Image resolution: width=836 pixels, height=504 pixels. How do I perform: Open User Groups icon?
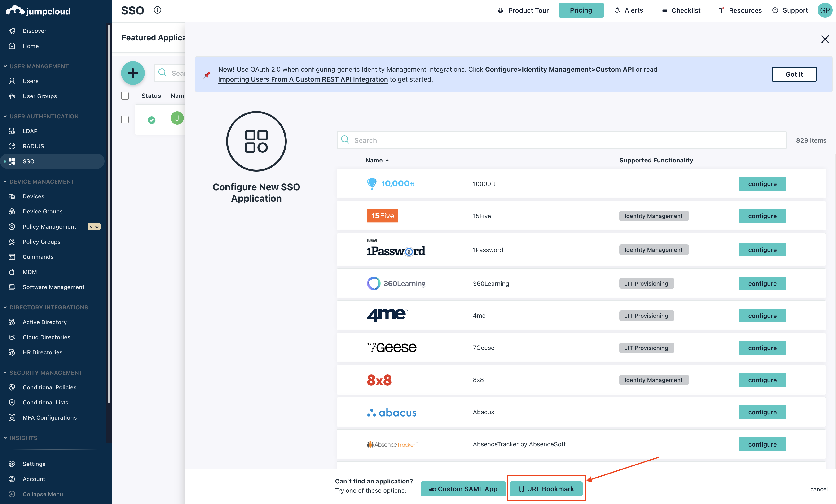coord(12,96)
